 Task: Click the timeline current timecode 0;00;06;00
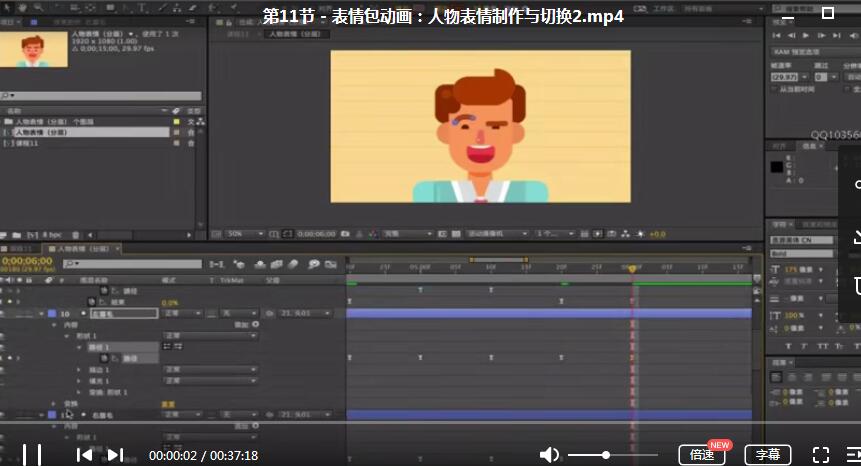tap(28, 261)
